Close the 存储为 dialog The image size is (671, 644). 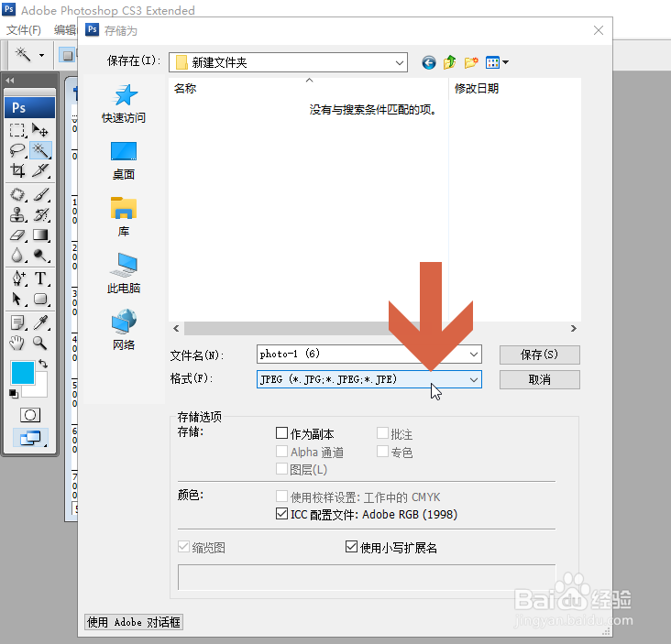point(599,30)
